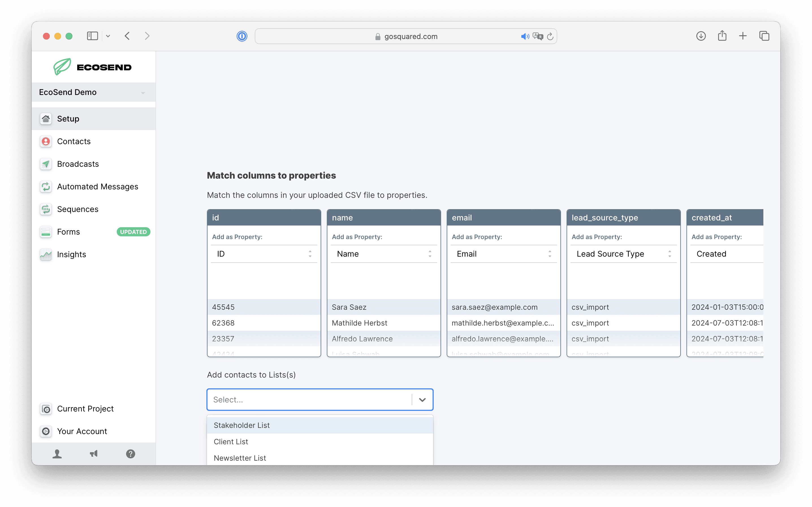Click the created_at column header
This screenshot has width=812, height=507.
pyautogui.click(x=725, y=218)
